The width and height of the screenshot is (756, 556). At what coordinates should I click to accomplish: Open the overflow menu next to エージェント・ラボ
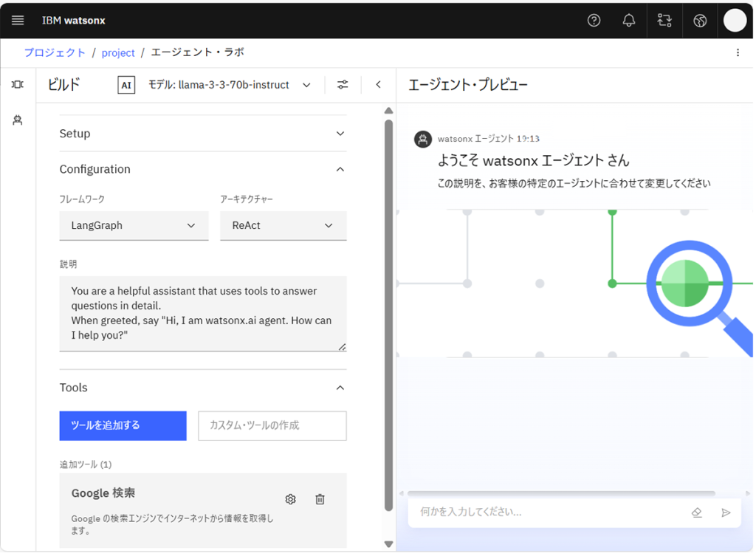[x=737, y=52]
